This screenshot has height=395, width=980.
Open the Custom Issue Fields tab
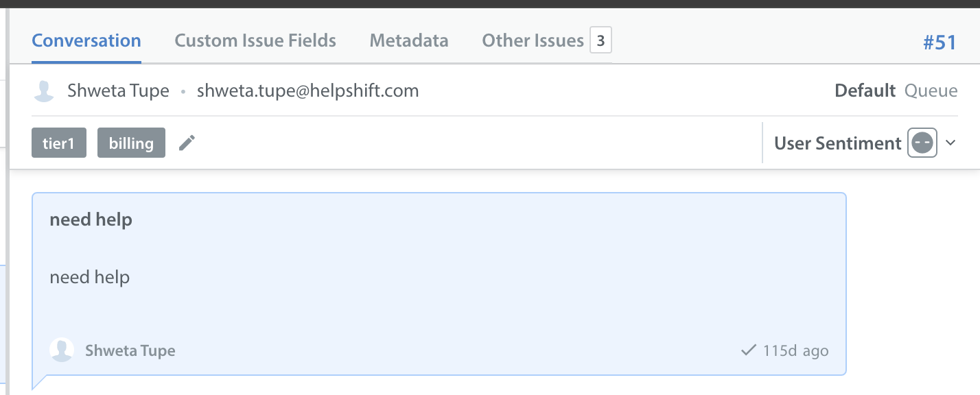(255, 40)
